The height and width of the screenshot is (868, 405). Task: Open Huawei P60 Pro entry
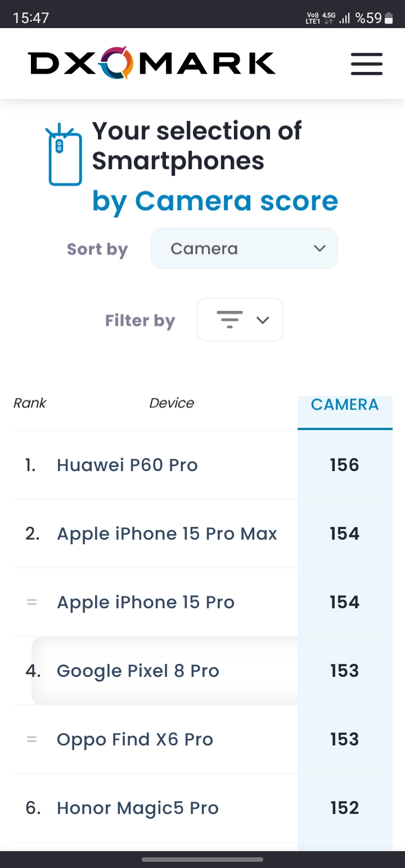click(x=127, y=465)
